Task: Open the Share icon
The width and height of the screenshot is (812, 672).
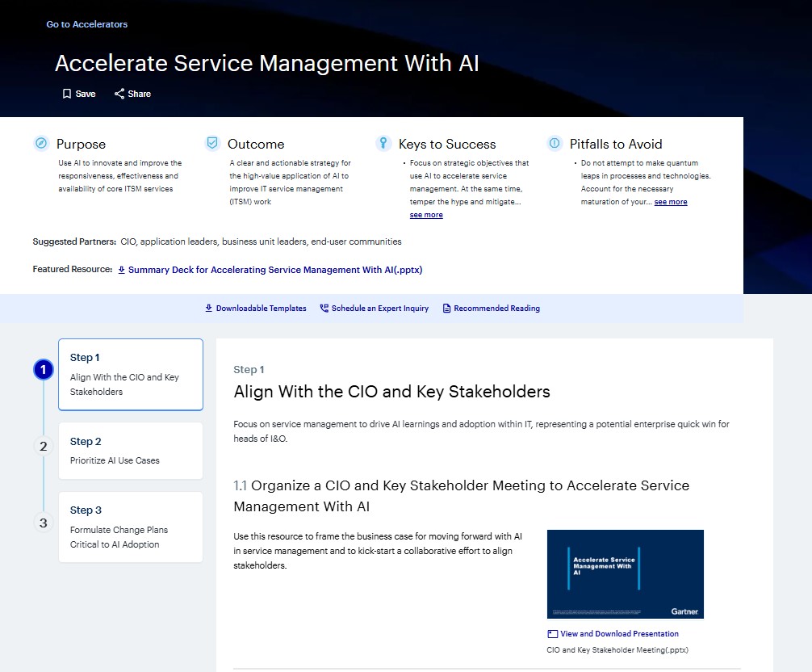Action: point(119,94)
